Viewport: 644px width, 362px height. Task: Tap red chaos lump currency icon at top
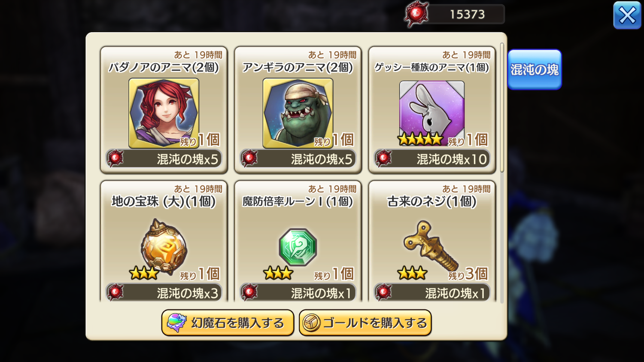[416, 15]
